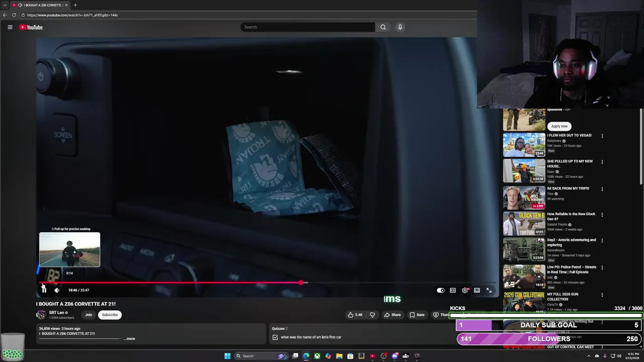Screen dimensions: 644x362
Task: Join the SRT Len channel
Action: (89, 315)
